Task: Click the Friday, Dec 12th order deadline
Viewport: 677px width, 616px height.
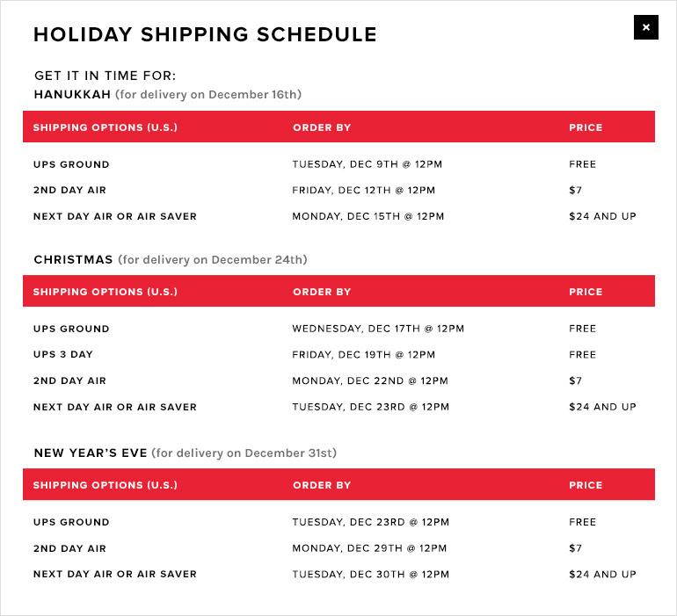Action: [363, 190]
